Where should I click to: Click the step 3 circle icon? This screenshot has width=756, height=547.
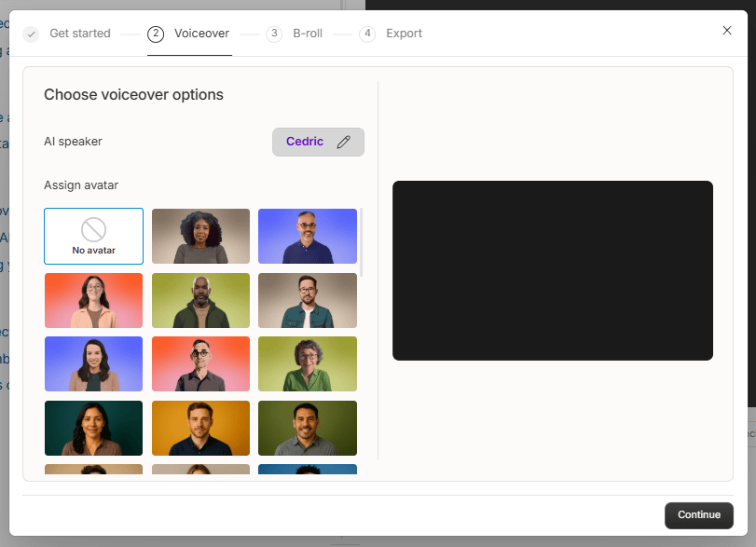click(x=274, y=34)
